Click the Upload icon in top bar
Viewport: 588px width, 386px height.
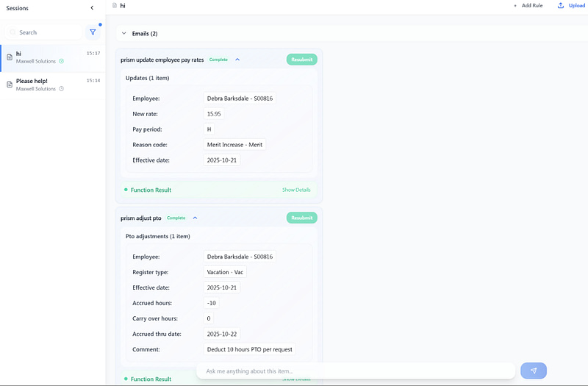[x=561, y=5]
